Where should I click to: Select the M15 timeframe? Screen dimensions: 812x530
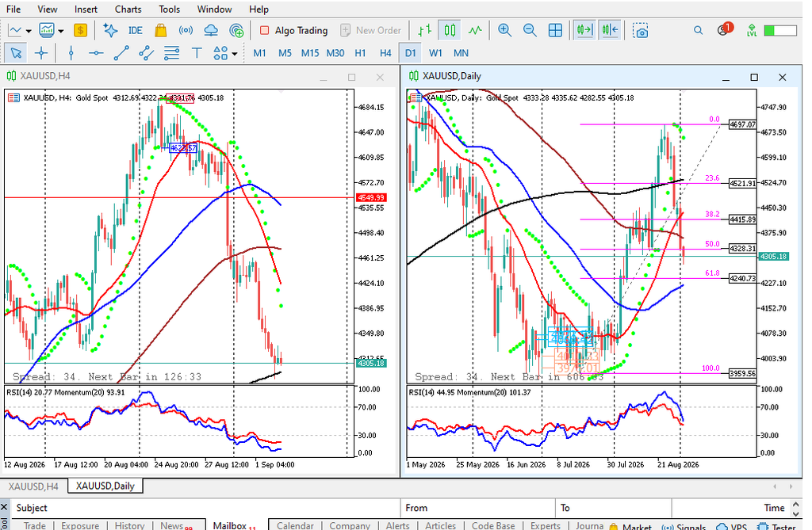[x=310, y=53]
